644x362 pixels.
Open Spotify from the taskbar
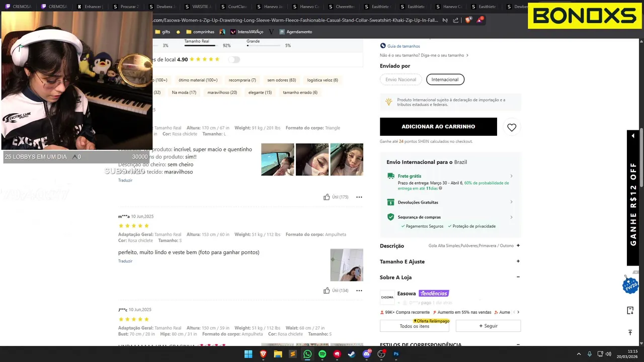click(323, 354)
